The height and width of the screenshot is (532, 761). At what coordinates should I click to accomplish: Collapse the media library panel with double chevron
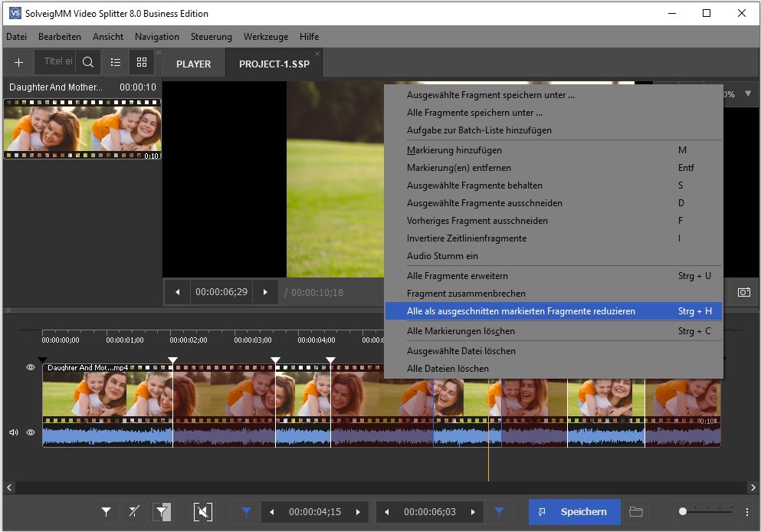[159, 52]
